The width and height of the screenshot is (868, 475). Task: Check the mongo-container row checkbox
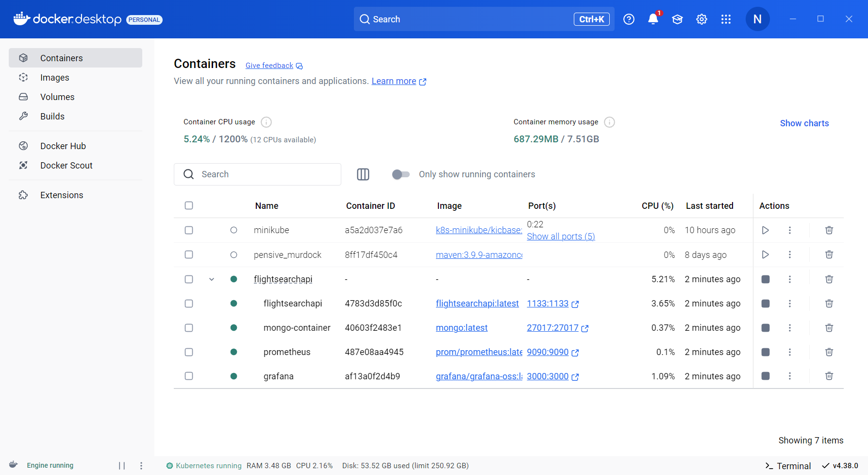click(x=189, y=328)
